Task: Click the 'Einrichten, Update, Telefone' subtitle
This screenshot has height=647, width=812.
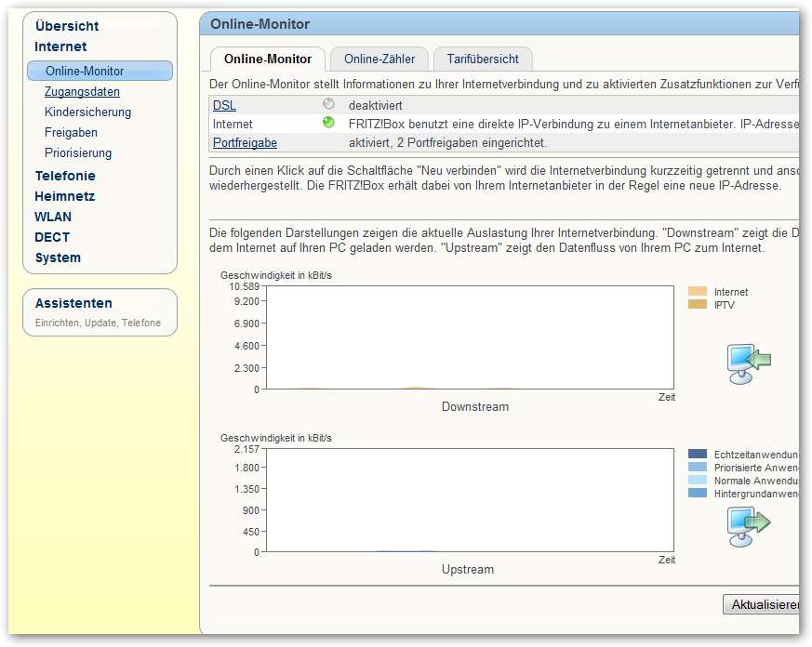Action: [x=98, y=323]
